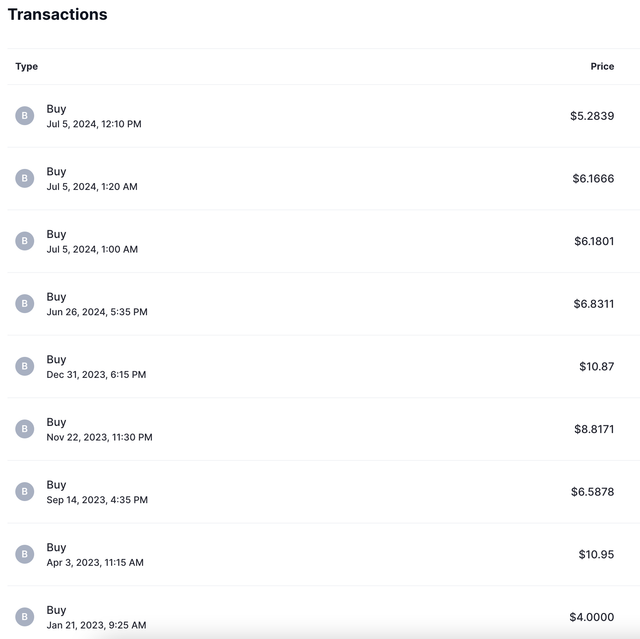
Task: Click the B icon for Nov 22, 2023 buy
Action: (x=24, y=429)
